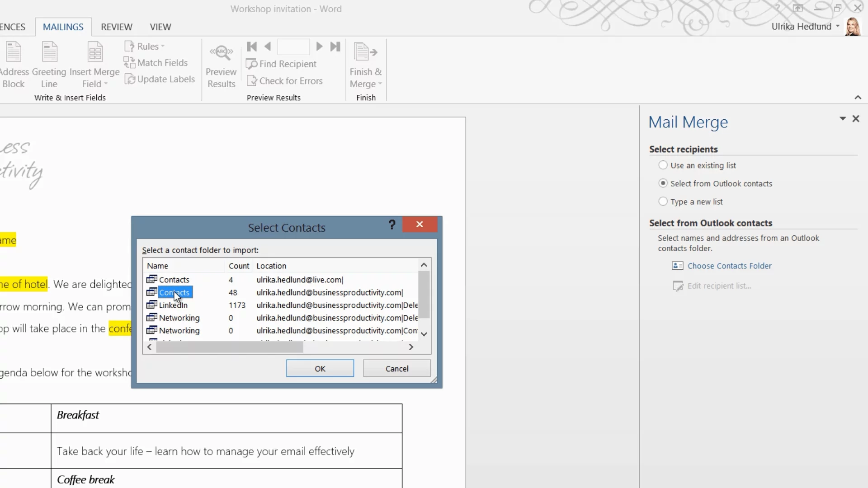Click the Greeting Line icon
This screenshot has width=868, height=488.
(x=49, y=53)
